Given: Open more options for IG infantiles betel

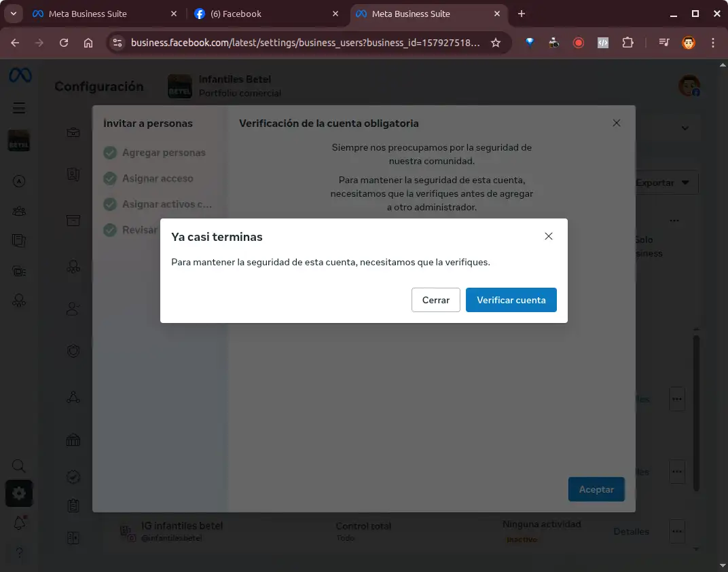Looking at the screenshot, I should pyautogui.click(x=676, y=531).
